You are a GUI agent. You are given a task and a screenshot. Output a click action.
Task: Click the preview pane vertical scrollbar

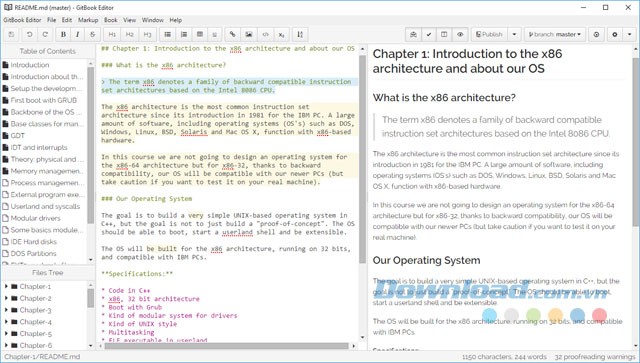pyautogui.click(x=636, y=142)
